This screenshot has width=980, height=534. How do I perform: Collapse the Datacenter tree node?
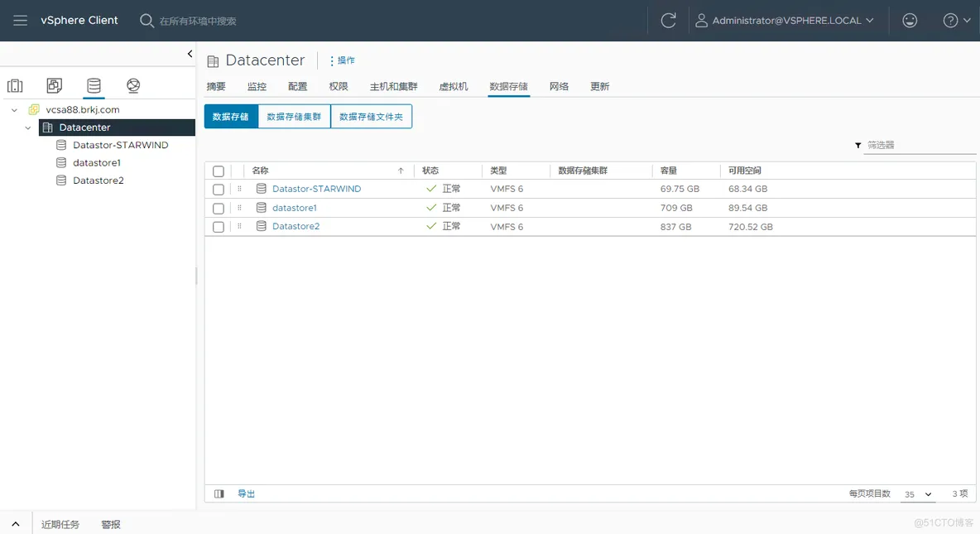27,127
